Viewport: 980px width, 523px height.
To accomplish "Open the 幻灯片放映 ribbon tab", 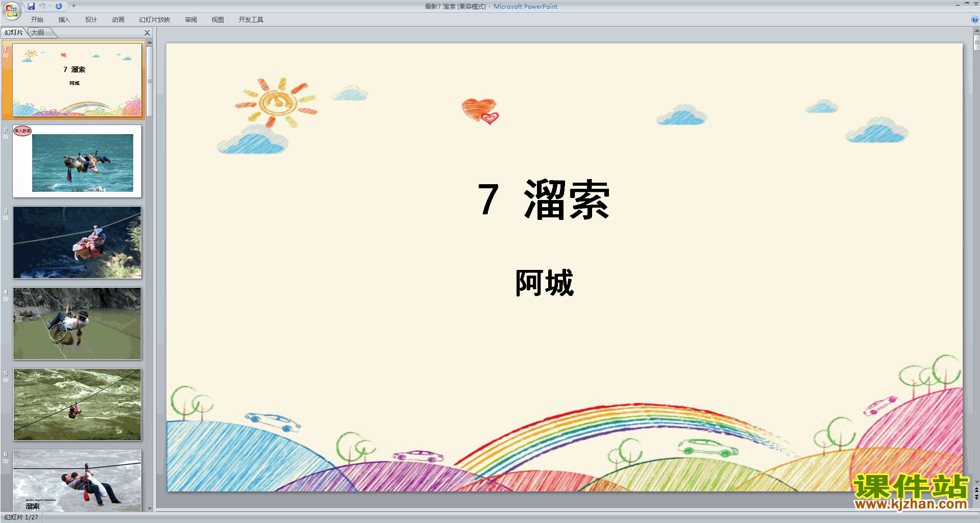I will point(154,20).
